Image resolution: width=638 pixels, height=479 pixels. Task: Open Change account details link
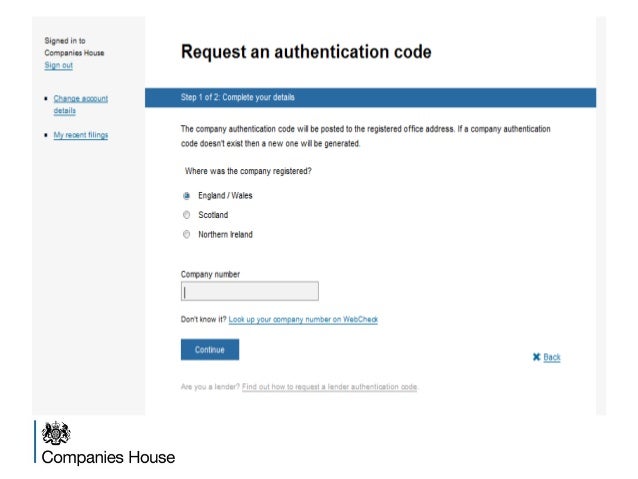[81, 105]
